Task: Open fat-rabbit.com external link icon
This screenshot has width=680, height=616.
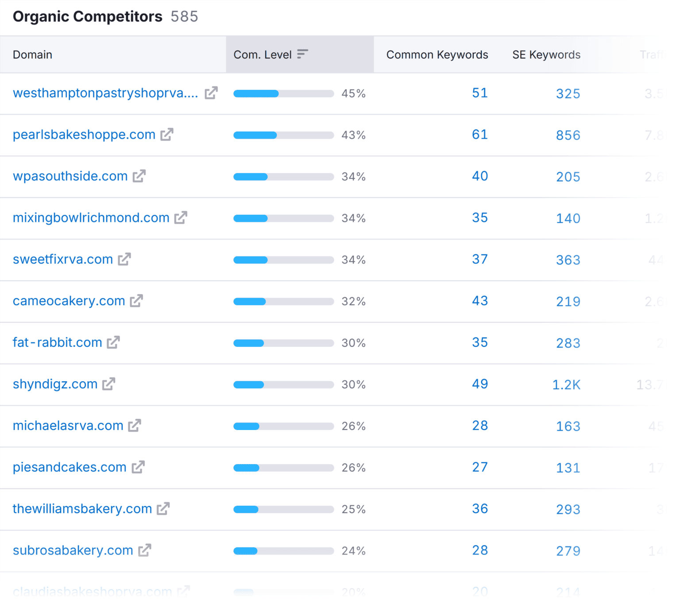Action: 113,342
